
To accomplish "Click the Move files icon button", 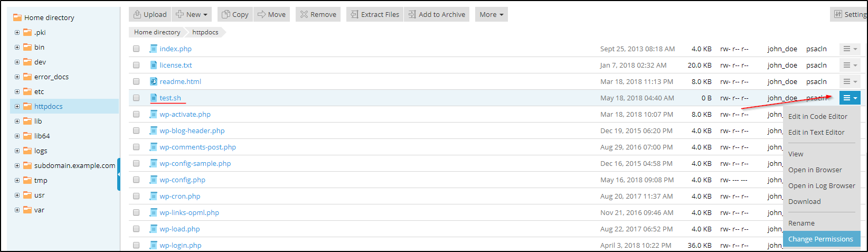I will (271, 14).
